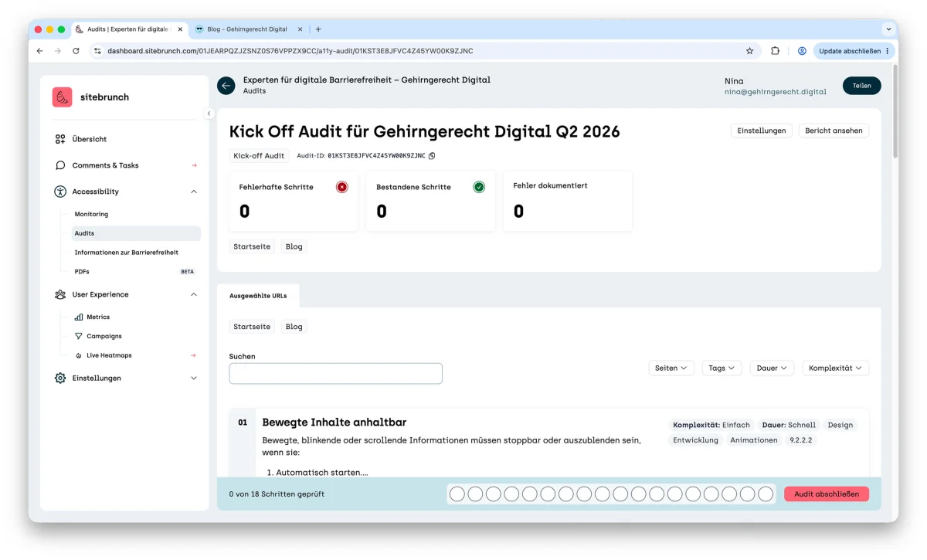Click the page vertical scrollbar

tap(895, 112)
